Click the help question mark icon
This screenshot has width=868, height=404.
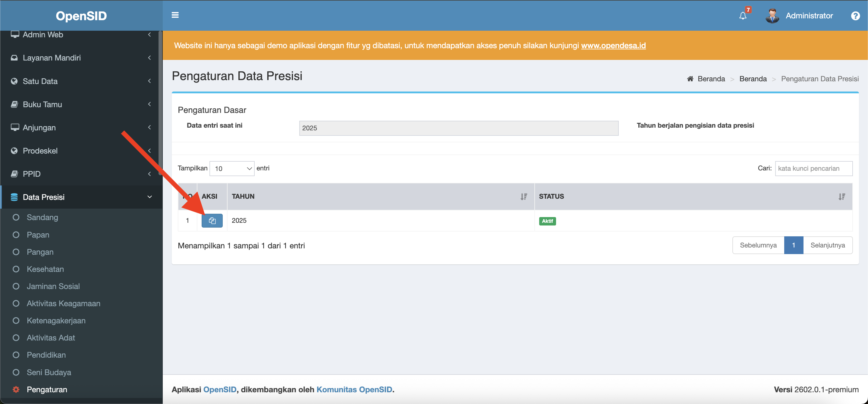pyautogui.click(x=855, y=16)
